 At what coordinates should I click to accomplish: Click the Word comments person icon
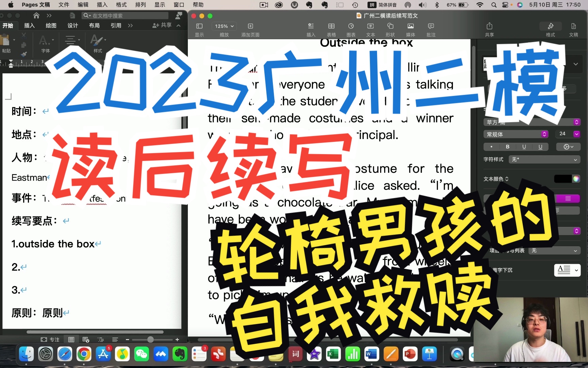(178, 15)
